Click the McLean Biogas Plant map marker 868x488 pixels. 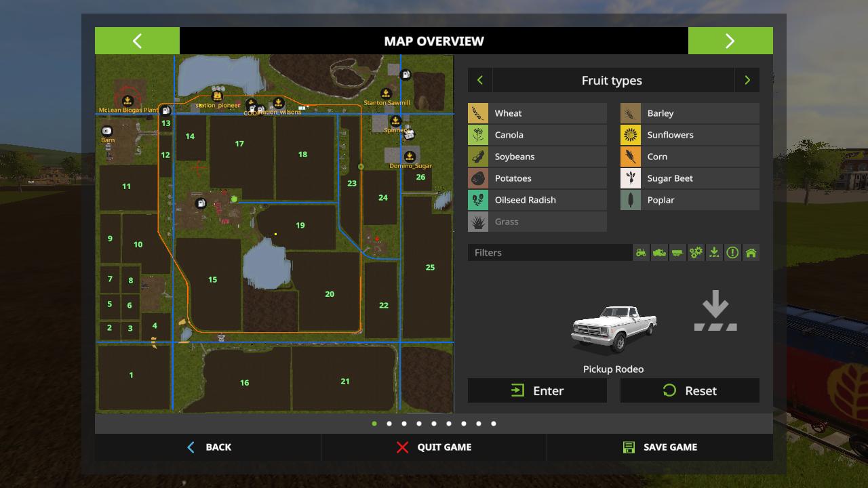(127, 100)
